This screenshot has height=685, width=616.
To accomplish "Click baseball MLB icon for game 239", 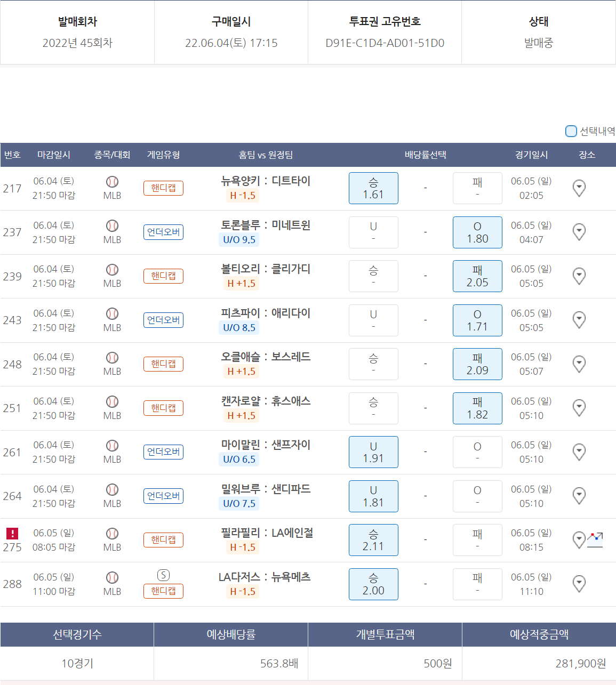I will [x=112, y=270].
